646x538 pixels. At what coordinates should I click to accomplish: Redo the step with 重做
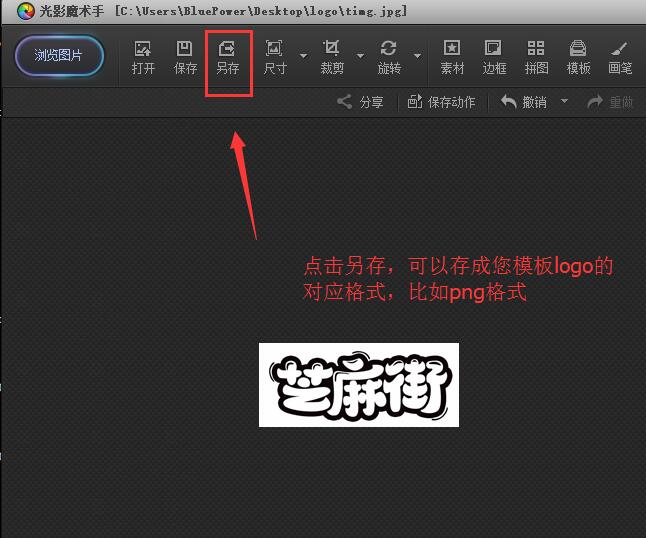point(610,102)
